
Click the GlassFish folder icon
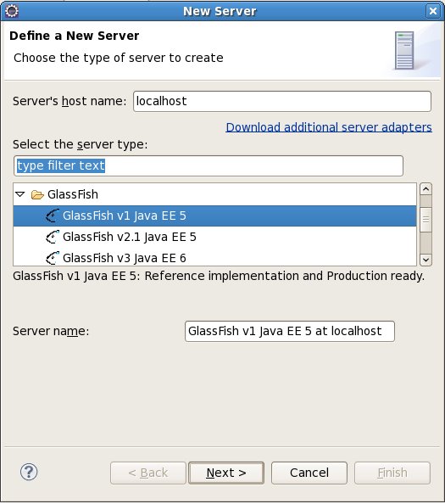click(x=37, y=194)
